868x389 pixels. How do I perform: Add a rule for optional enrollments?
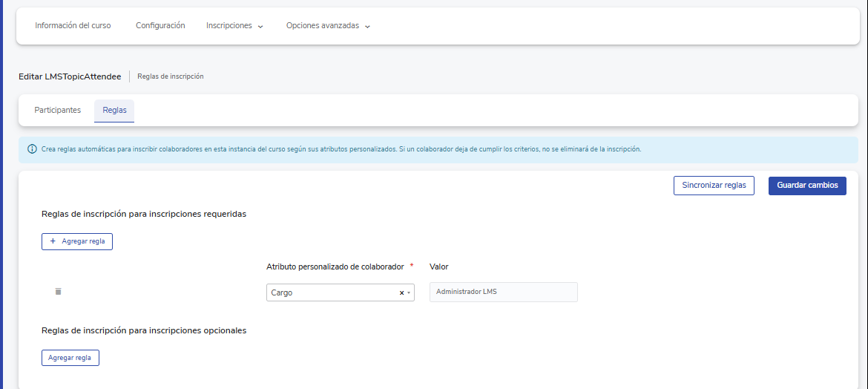point(70,358)
